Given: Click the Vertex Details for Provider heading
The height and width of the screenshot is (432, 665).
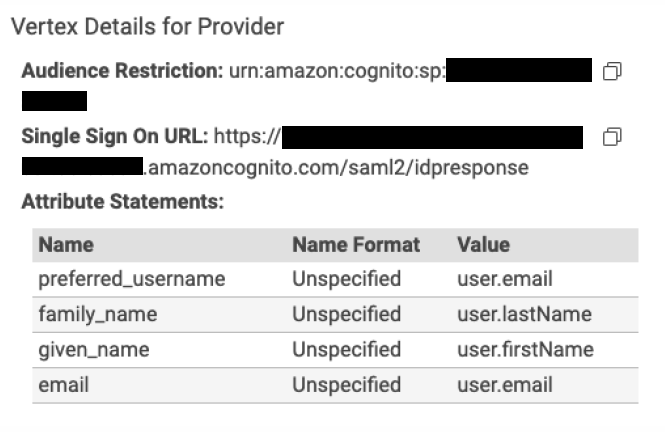Looking at the screenshot, I should pos(147,27).
